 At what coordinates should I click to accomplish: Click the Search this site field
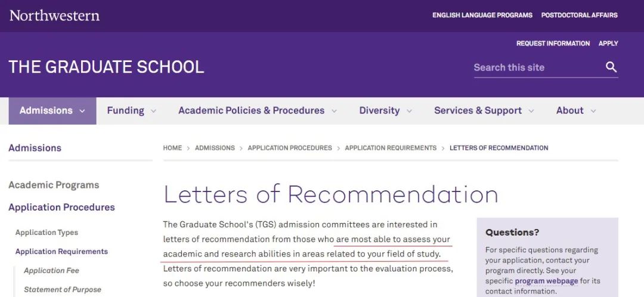pos(537,67)
